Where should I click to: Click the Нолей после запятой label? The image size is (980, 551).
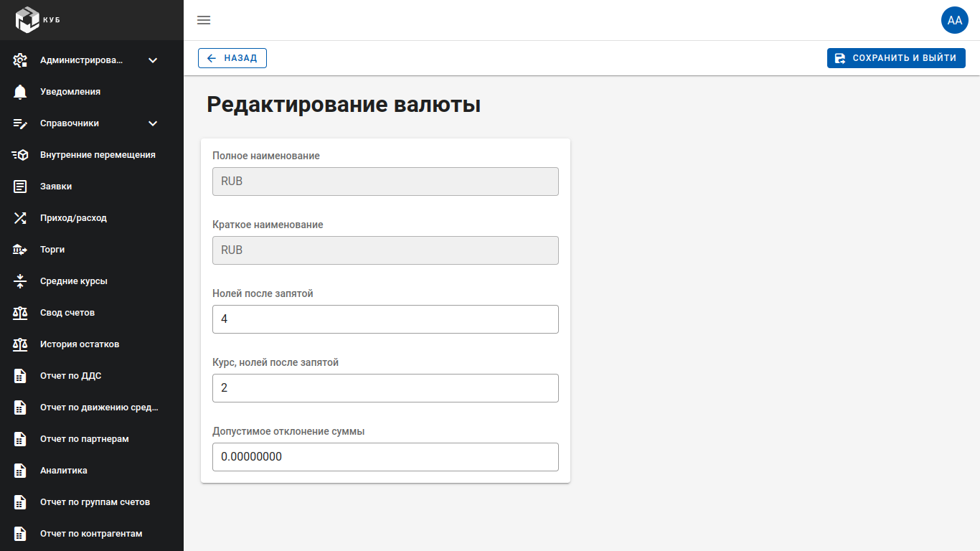263,293
